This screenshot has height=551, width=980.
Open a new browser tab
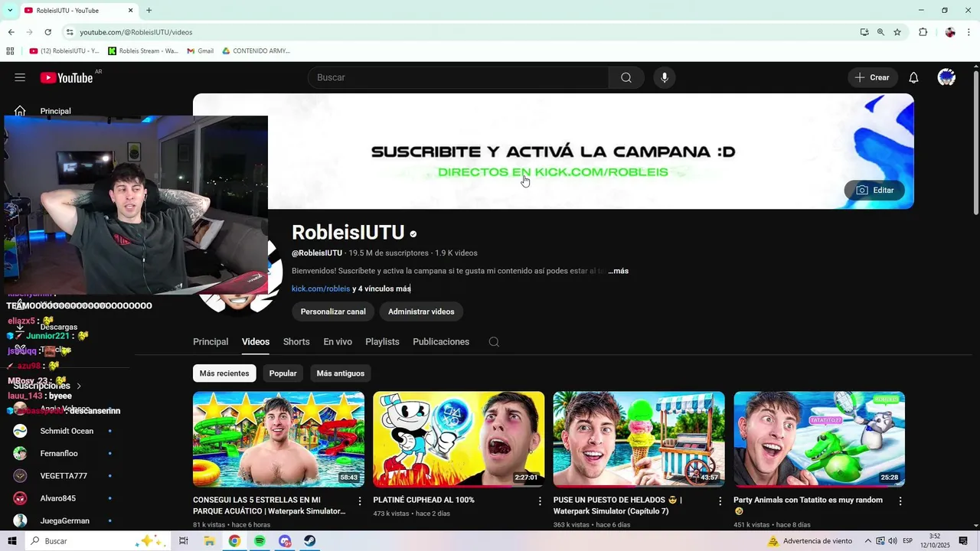coord(149,11)
